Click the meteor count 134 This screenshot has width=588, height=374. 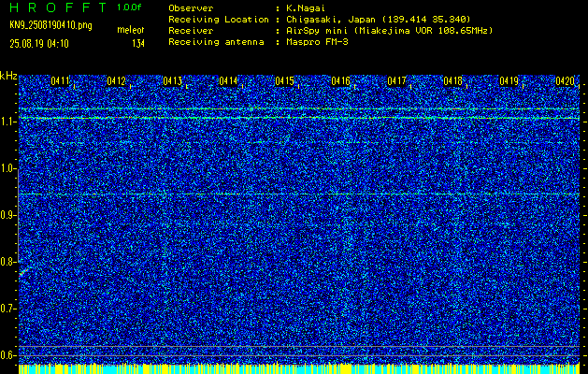(138, 44)
